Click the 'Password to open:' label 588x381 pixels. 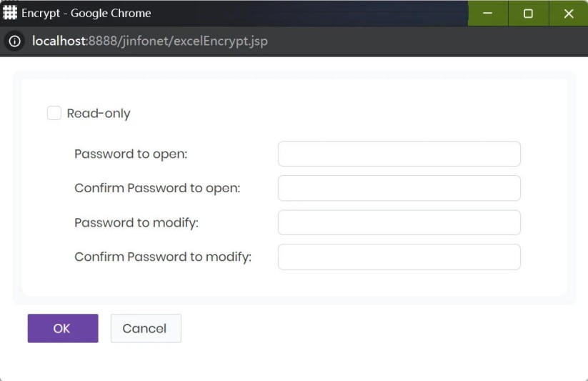131,154
